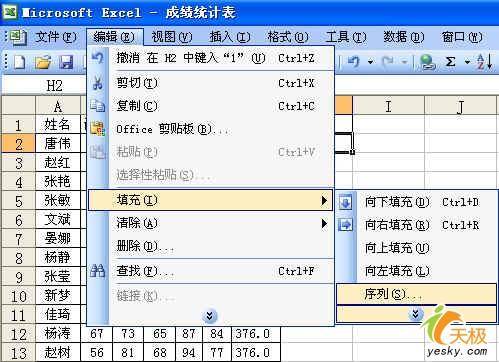This screenshot has width=499, height=362.
Task: Click the Excel workbook icon beside File menu
Action: pyautogui.click(x=18, y=37)
